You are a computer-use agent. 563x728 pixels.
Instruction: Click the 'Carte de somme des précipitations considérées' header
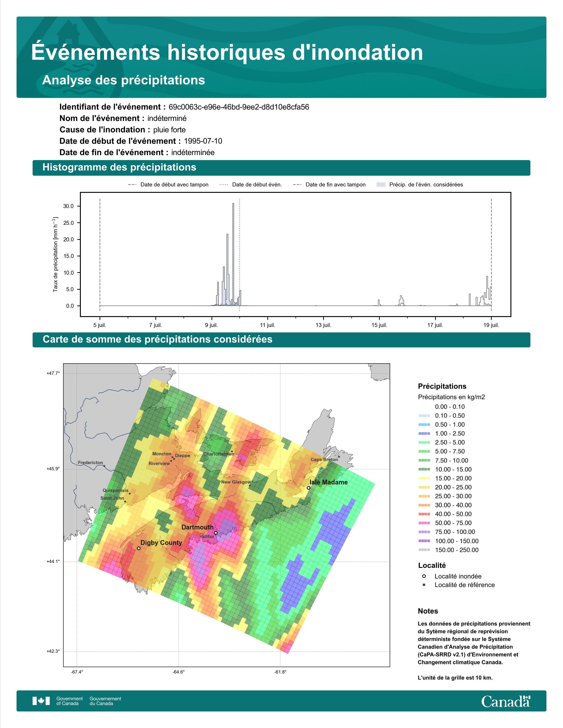click(x=281, y=340)
